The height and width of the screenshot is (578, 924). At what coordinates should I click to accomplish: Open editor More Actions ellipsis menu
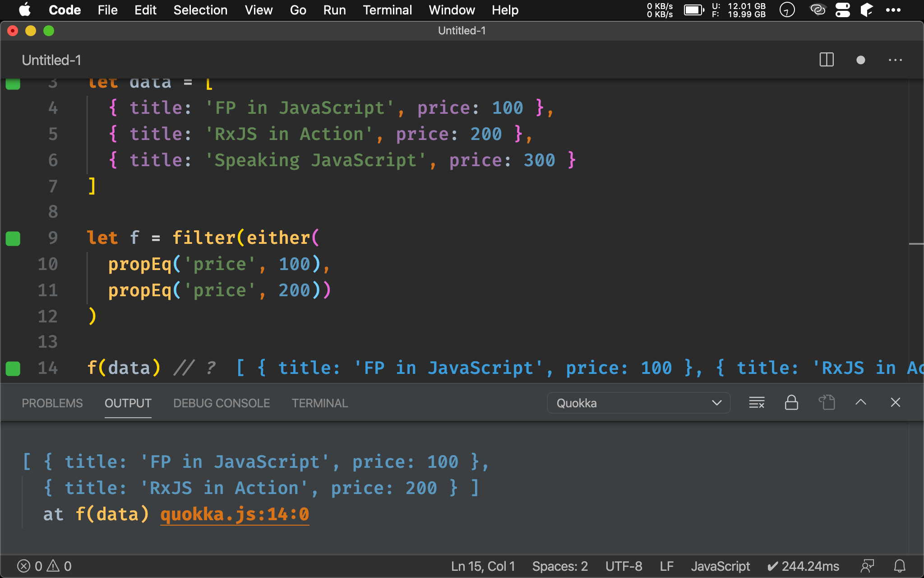tap(895, 60)
